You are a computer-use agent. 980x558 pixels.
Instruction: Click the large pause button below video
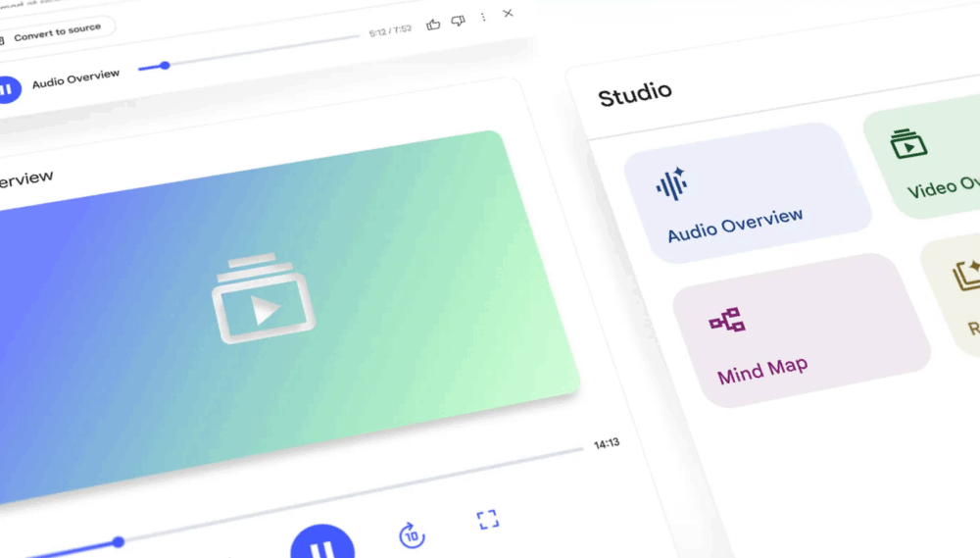322,541
